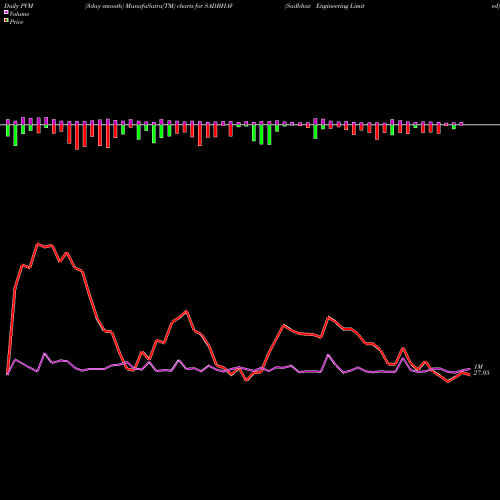Select the 'Price' legend label

point(16,22)
